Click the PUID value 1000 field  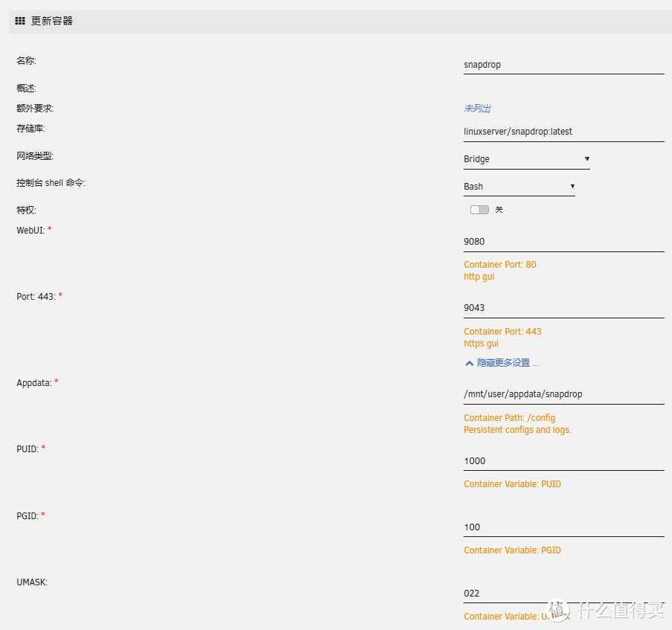pos(563,461)
